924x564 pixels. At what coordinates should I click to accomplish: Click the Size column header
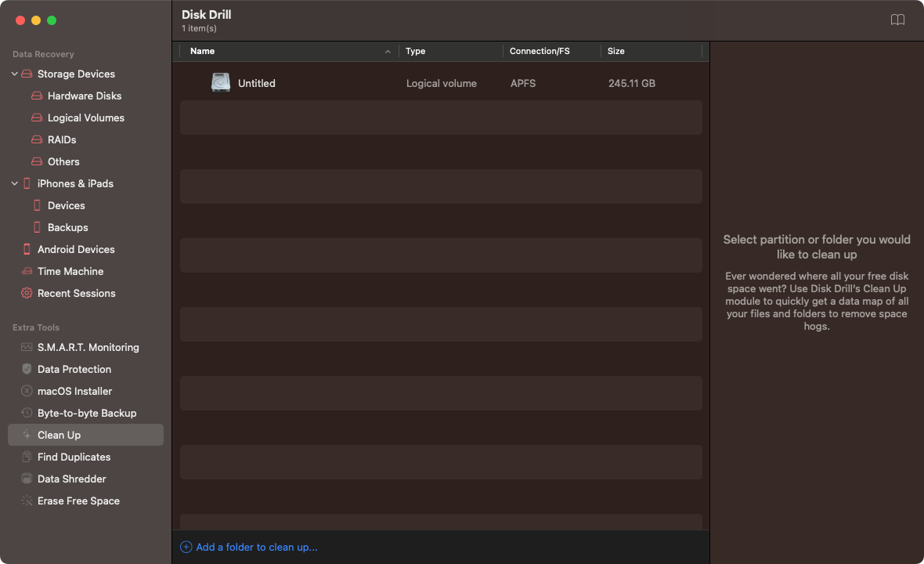click(x=615, y=51)
